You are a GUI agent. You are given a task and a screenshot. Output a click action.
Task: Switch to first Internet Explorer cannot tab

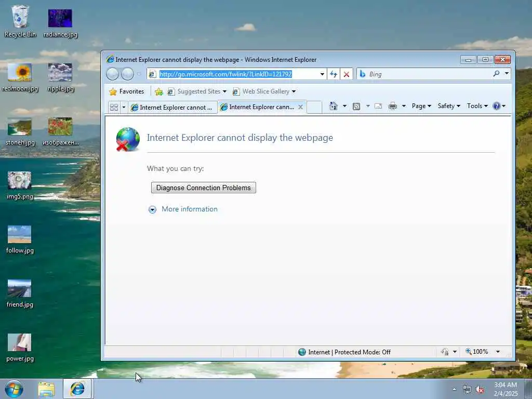point(172,107)
